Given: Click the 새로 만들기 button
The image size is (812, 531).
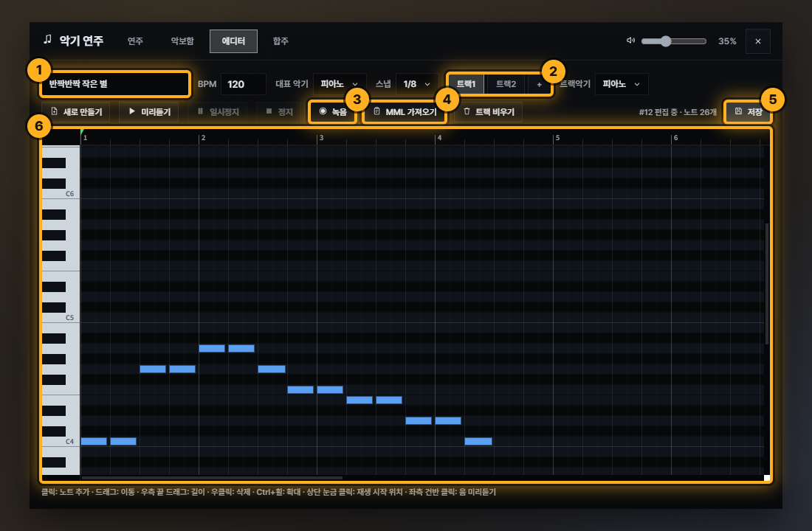Looking at the screenshot, I should coord(77,112).
